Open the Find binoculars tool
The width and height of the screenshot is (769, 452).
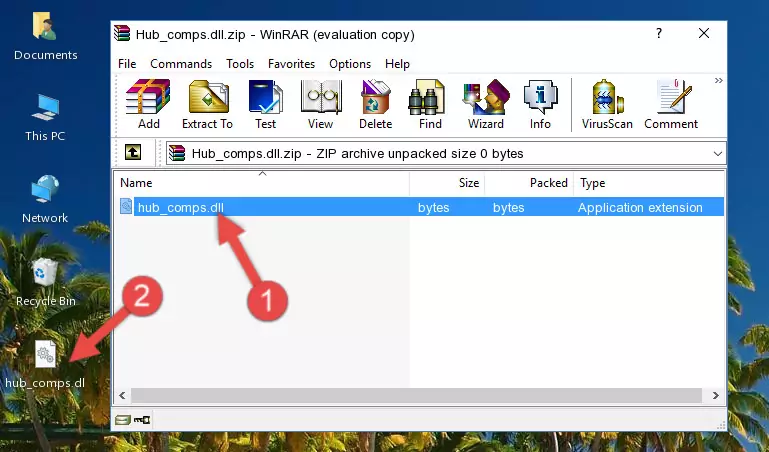click(430, 104)
